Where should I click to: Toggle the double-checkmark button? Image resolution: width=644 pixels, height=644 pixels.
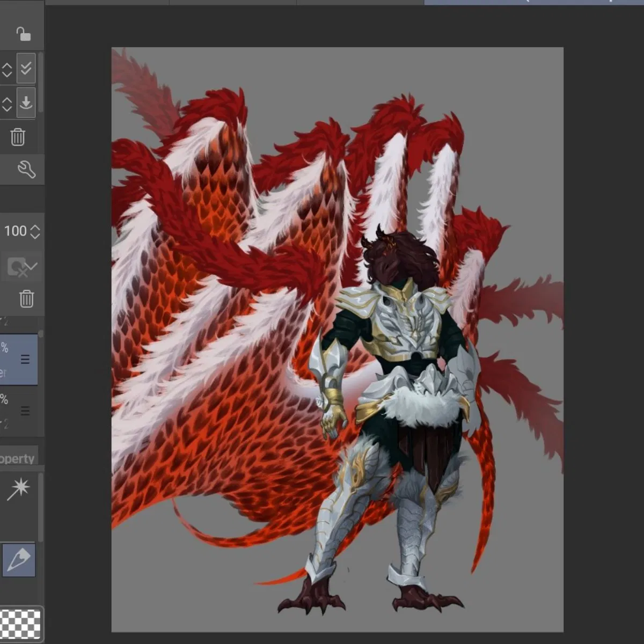(x=26, y=69)
